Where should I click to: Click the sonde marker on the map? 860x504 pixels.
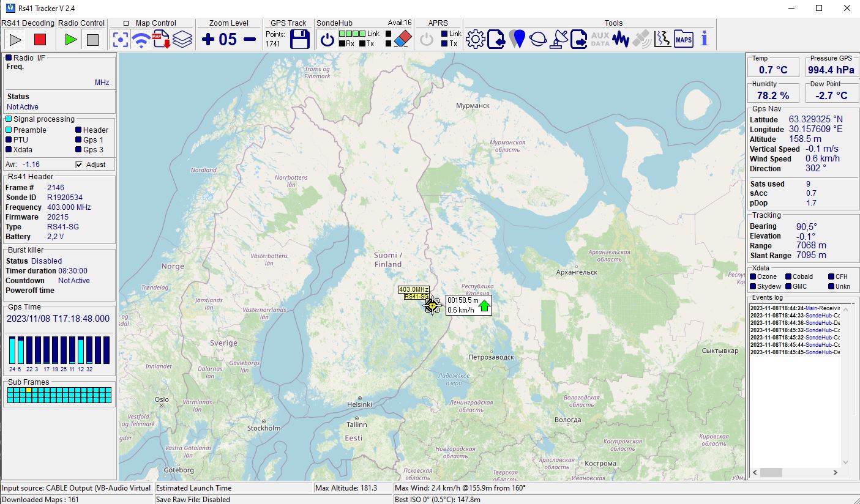tap(432, 305)
